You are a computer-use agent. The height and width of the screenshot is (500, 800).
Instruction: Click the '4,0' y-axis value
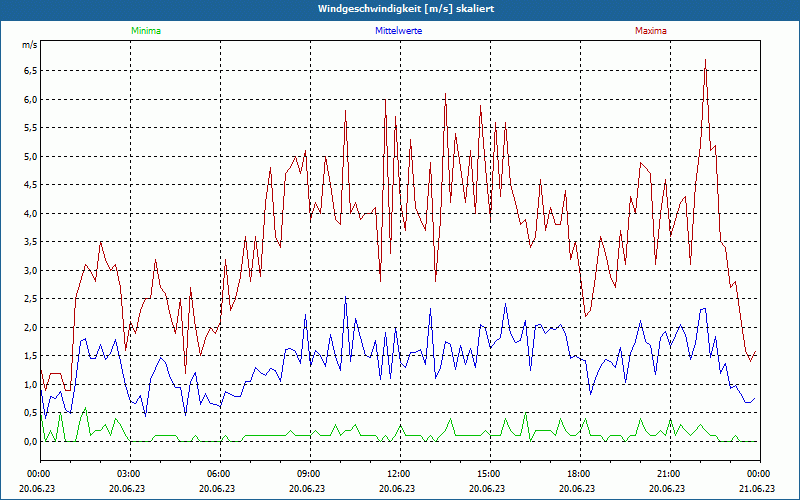click(x=31, y=213)
